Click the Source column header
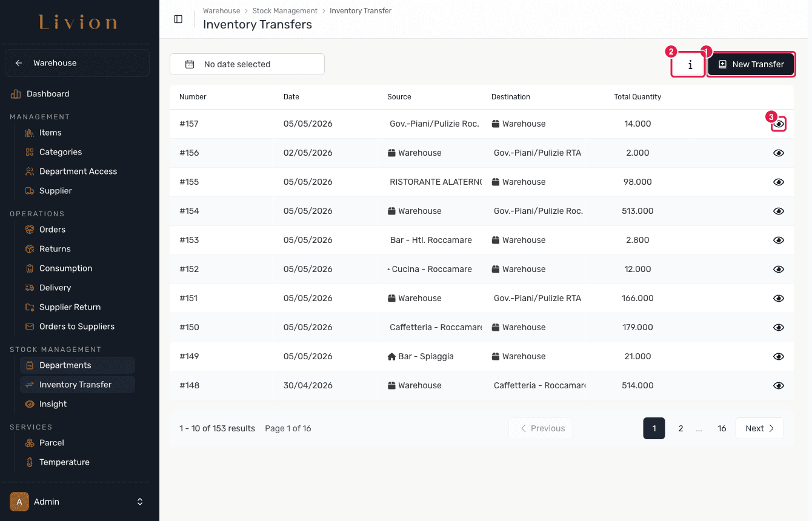 [399, 97]
